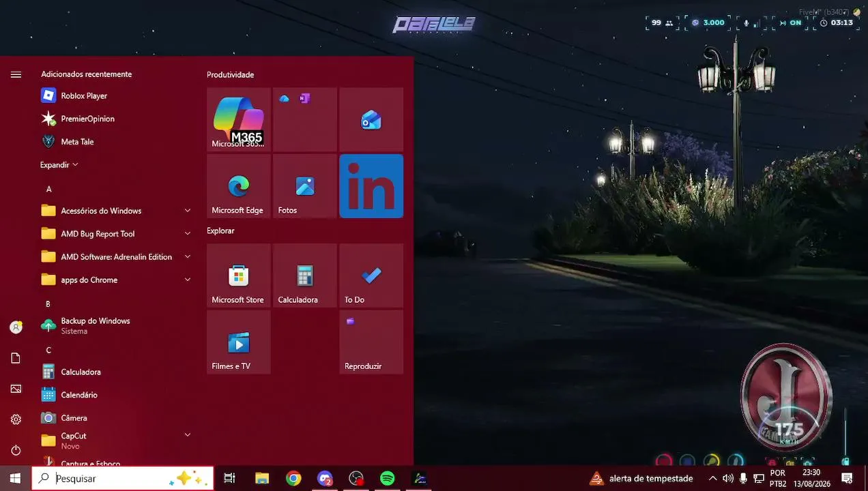The image size is (868, 491).
Task: Open the notification center icon
Action: point(847,479)
